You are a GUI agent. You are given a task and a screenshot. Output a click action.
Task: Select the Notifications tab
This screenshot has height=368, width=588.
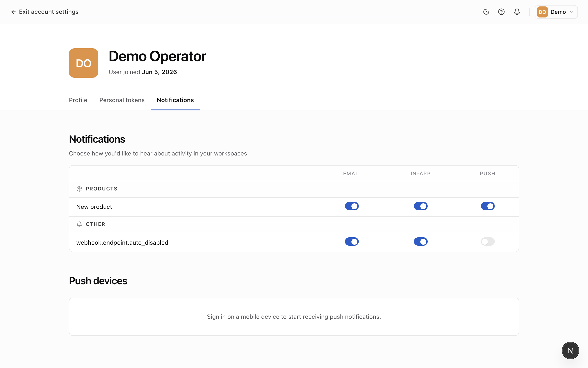[x=175, y=100]
